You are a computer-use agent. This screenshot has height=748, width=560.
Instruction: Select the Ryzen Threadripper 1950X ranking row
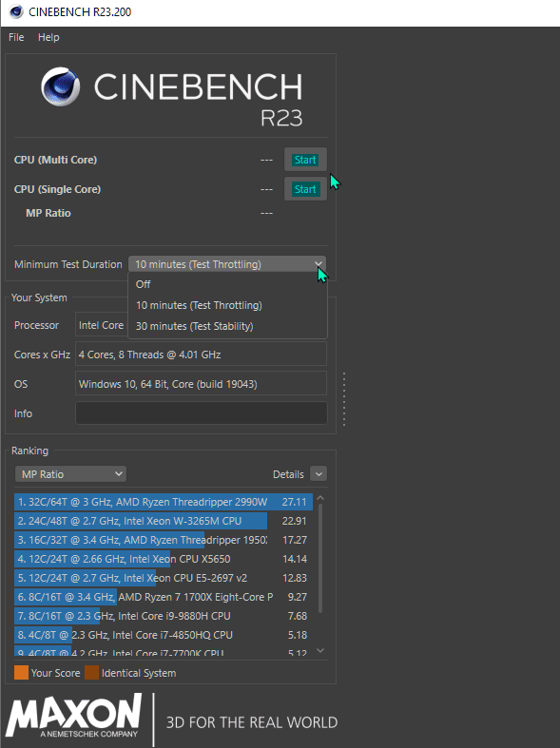tap(164, 540)
